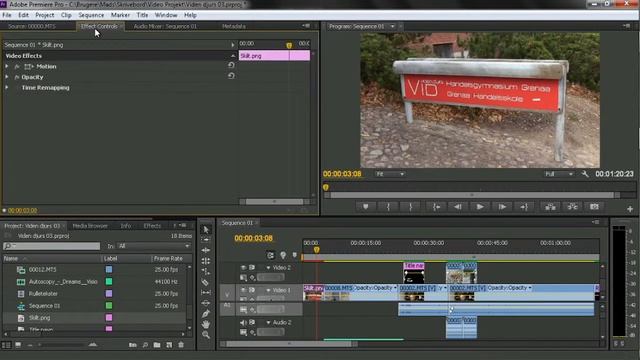Open the Title menu

pos(142,15)
